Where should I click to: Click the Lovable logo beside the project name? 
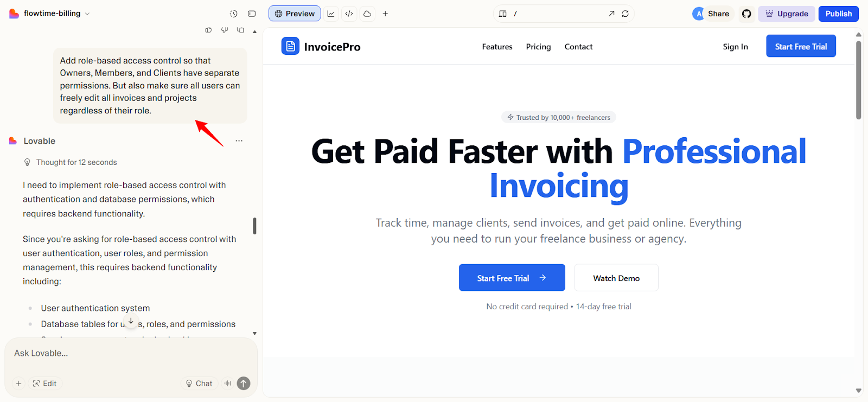14,14
